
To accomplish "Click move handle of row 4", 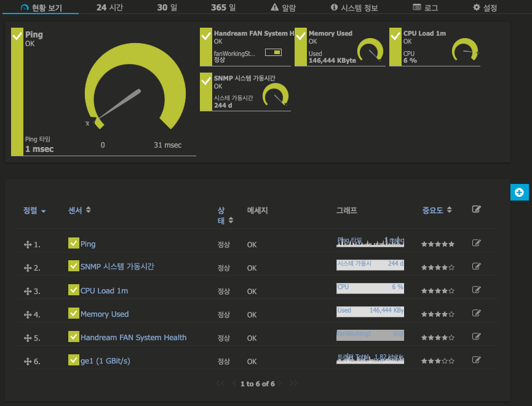I will pos(28,315).
